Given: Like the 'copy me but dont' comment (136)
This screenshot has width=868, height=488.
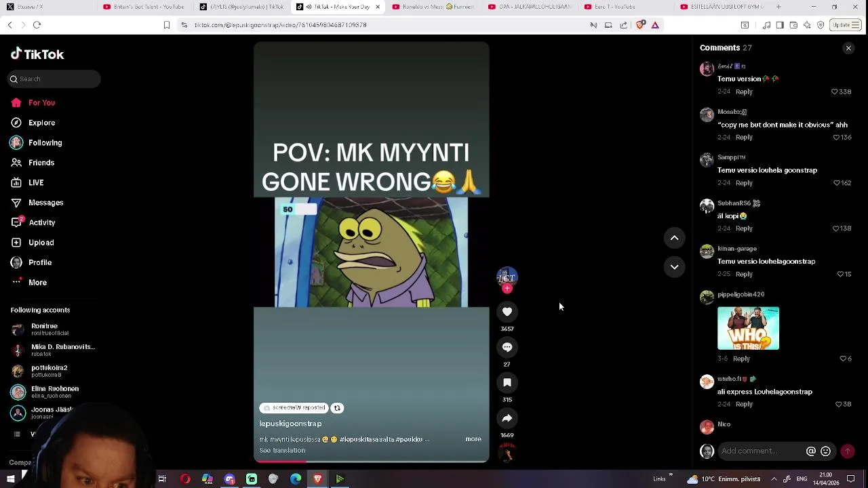Looking at the screenshot, I should point(836,138).
